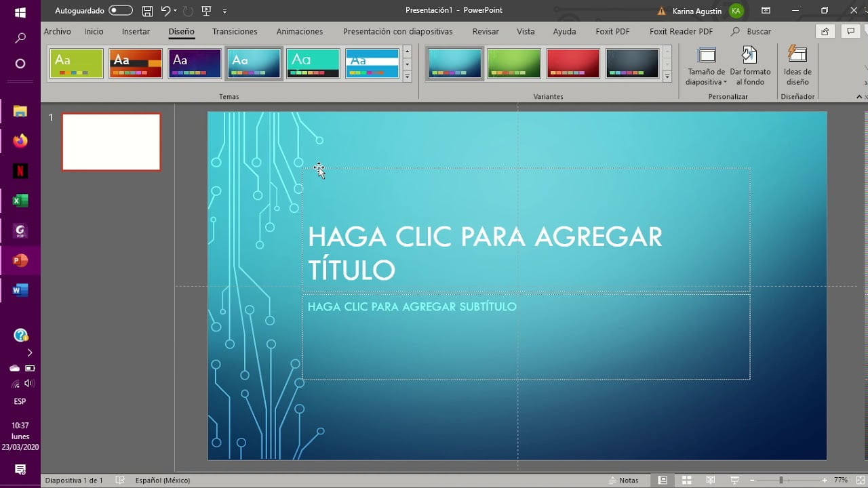Click the Save diskette icon

click(x=147, y=11)
